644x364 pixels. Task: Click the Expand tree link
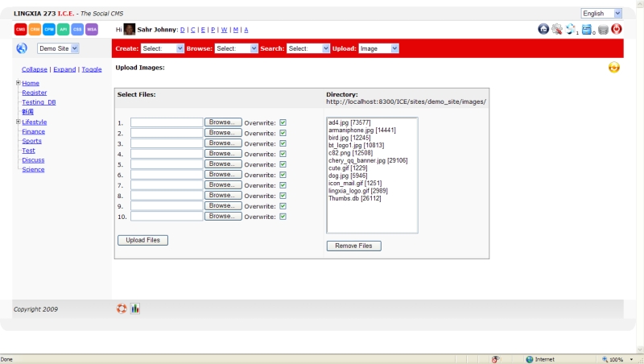pyautogui.click(x=64, y=69)
